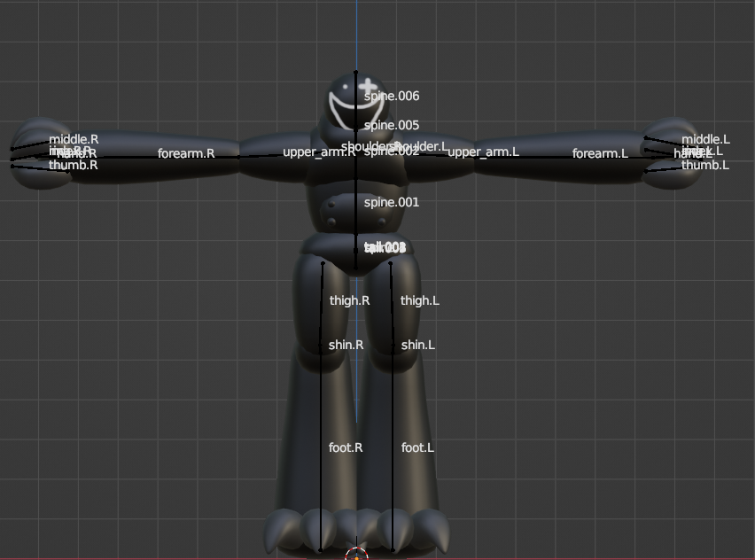Select the thumb.L bone label

point(705,165)
